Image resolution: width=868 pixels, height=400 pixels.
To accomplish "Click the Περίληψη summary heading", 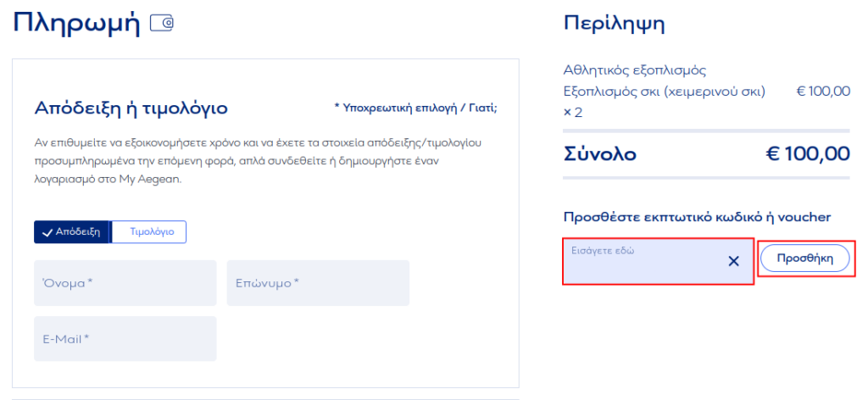I will pyautogui.click(x=614, y=25).
